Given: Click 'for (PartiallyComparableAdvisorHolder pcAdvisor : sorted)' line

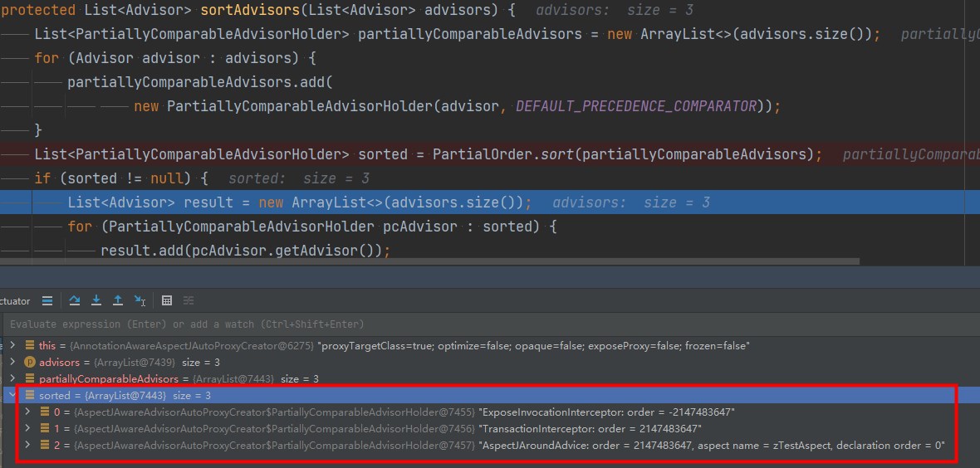Looking at the screenshot, I should tap(312, 227).
